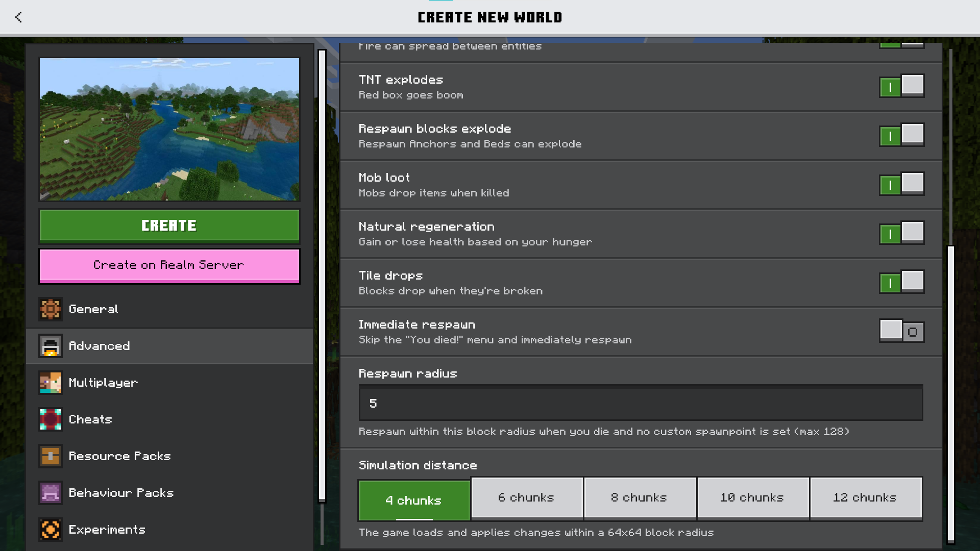Open the Multiplayer settings tab

click(103, 383)
